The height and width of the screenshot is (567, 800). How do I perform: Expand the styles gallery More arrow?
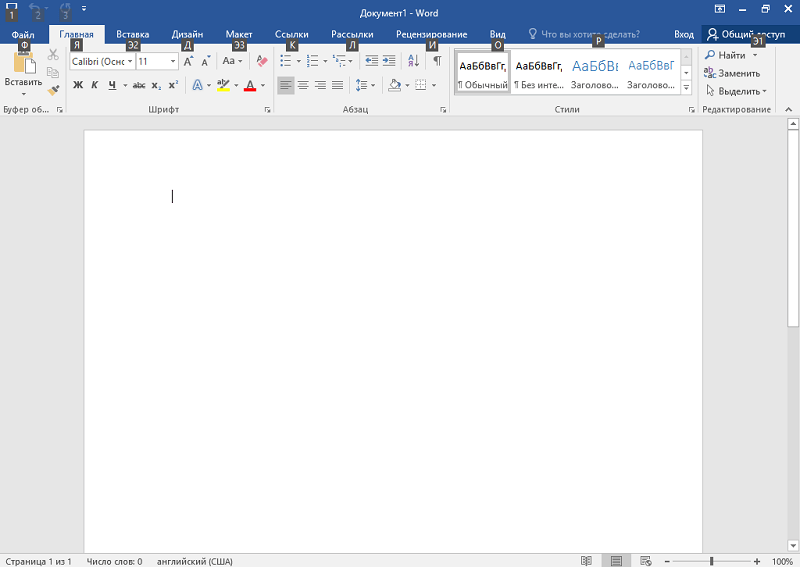(686, 88)
